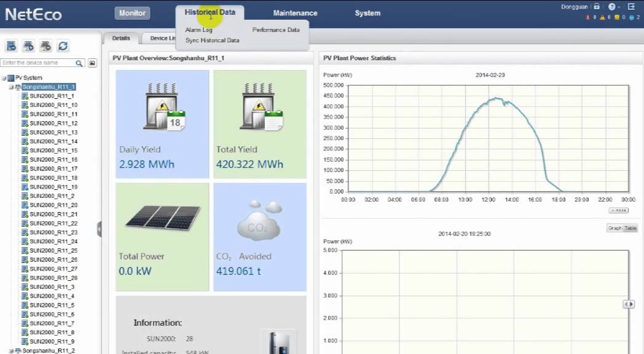Click the remove plant icon in the left toolbar

tap(11, 45)
